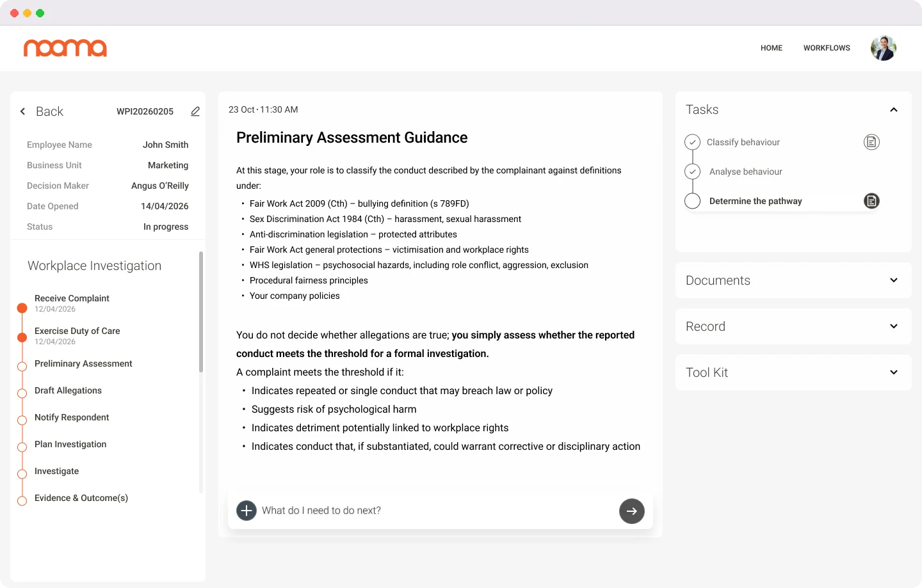Viewport: 922px width, 588px height.
Task: Click the date opened 14/04/2026
Action: (165, 206)
